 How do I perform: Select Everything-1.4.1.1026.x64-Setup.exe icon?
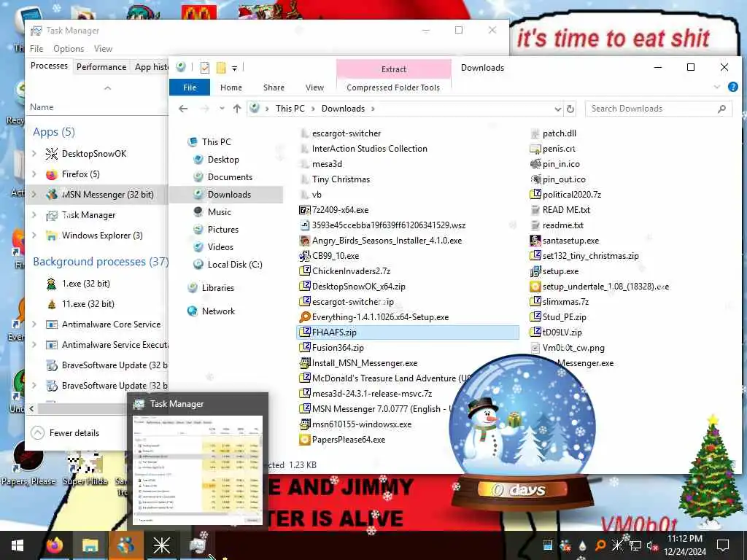[305, 316]
